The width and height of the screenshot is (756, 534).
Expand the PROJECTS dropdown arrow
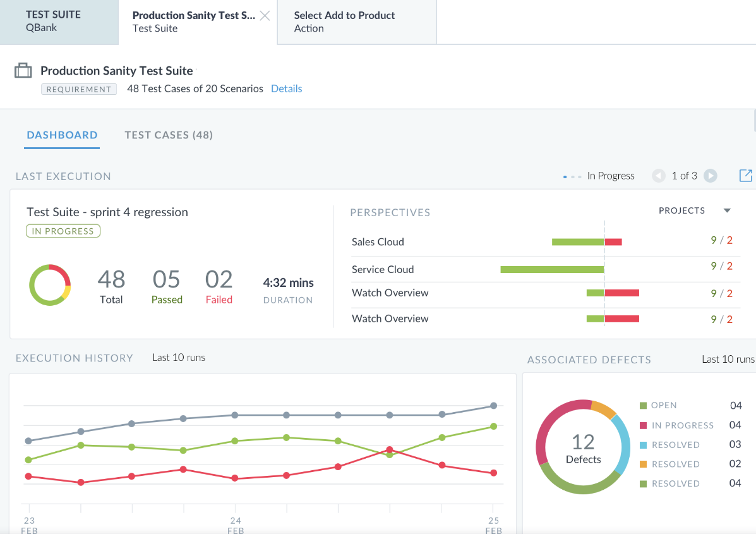727,210
